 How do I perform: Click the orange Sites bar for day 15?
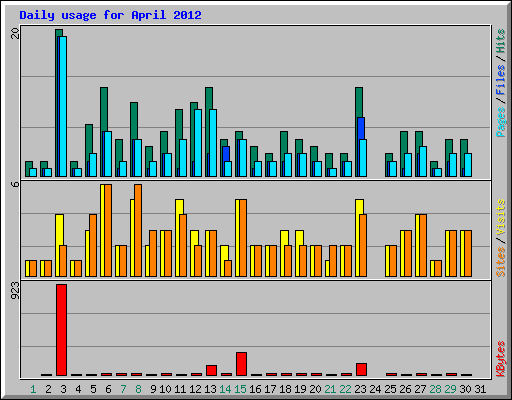click(243, 238)
